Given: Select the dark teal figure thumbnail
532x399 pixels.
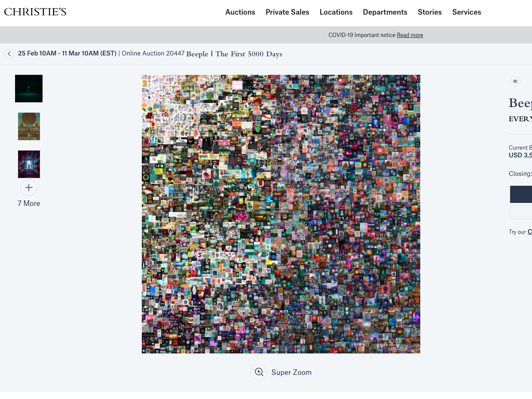Looking at the screenshot, I should click(29, 89).
